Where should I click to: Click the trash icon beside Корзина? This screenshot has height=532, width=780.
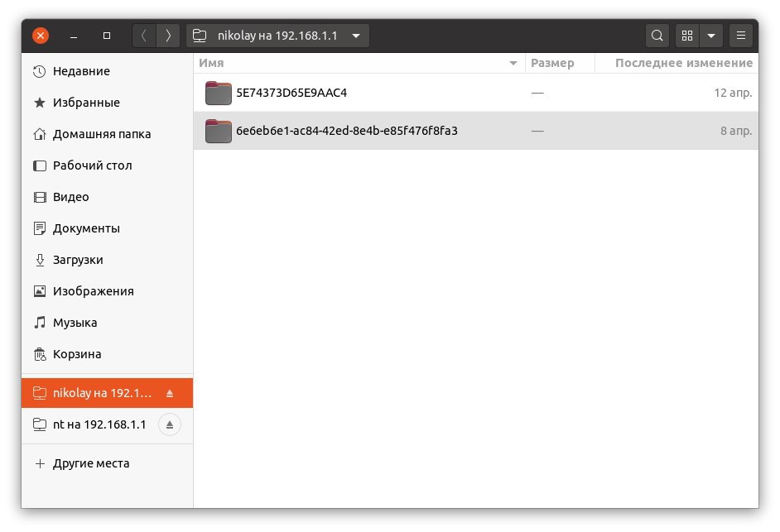pos(39,354)
